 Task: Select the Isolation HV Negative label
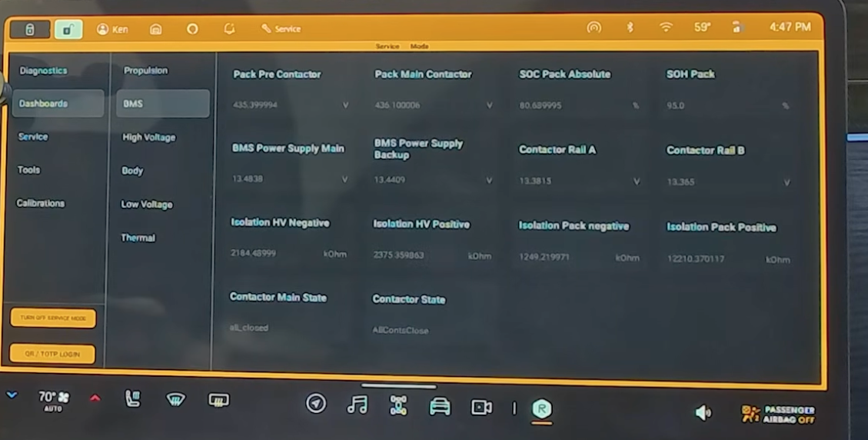[280, 223]
